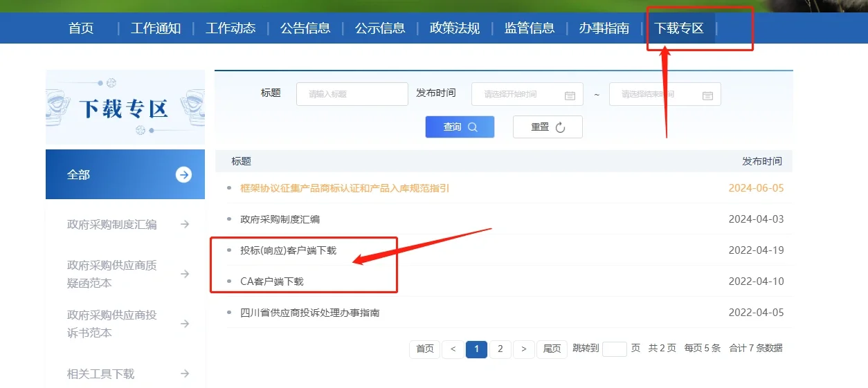The image size is (868, 388).
Task: Click the 2024-04-03 publish date
Action: (x=756, y=219)
